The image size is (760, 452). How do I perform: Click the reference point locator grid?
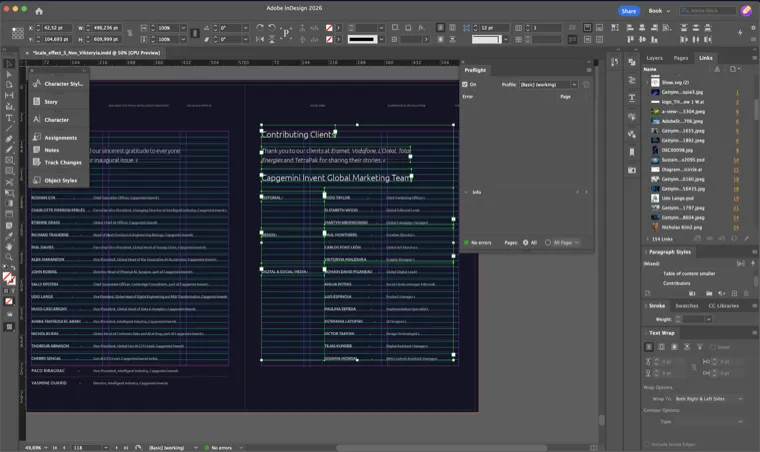17,33
